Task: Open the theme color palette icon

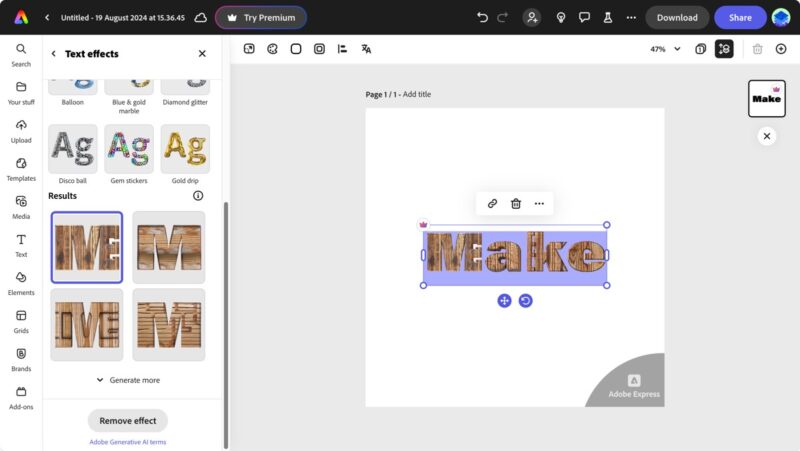Action: pyautogui.click(x=272, y=49)
